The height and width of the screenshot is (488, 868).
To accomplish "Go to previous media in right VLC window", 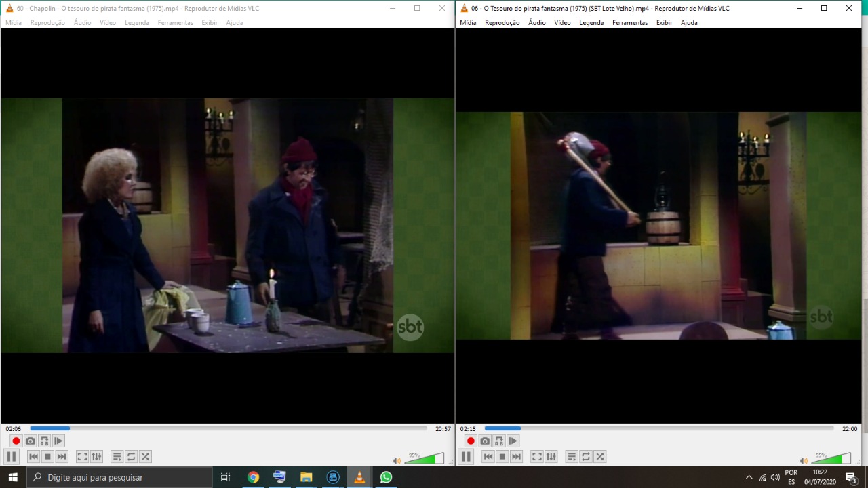I will (488, 457).
